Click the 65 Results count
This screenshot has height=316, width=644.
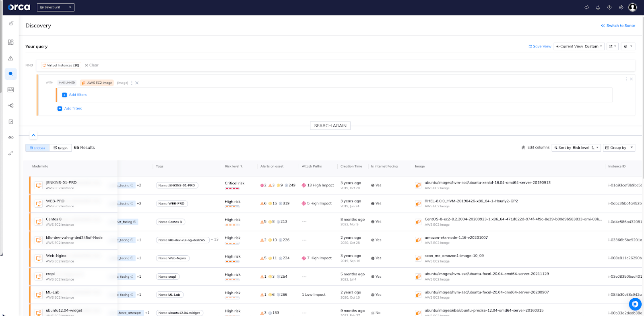[84, 148]
